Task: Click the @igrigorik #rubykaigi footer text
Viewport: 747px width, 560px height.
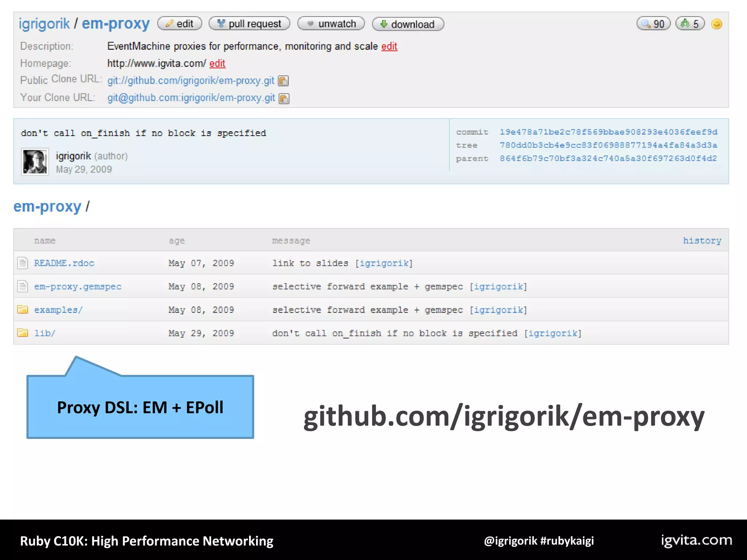Action: (x=539, y=541)
